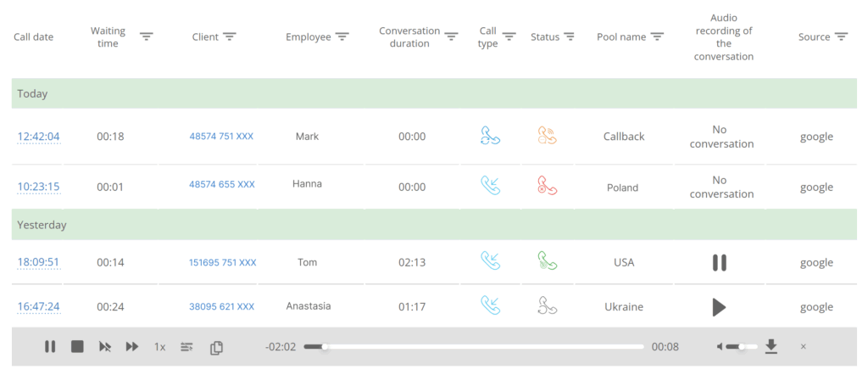Stop playback in the audio player bar

[77, 347]
